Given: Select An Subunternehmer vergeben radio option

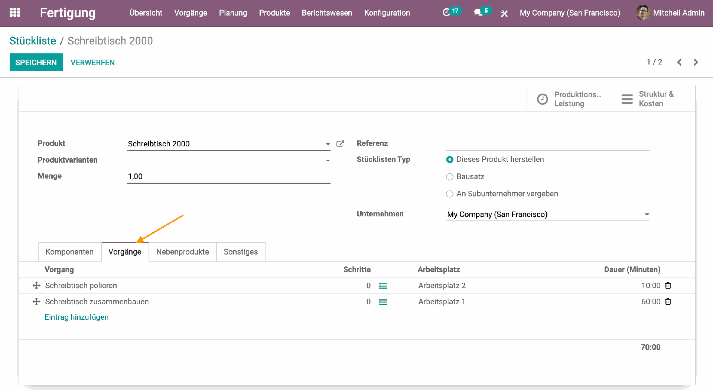Looking at the screenshot, I should coord(450,194).
